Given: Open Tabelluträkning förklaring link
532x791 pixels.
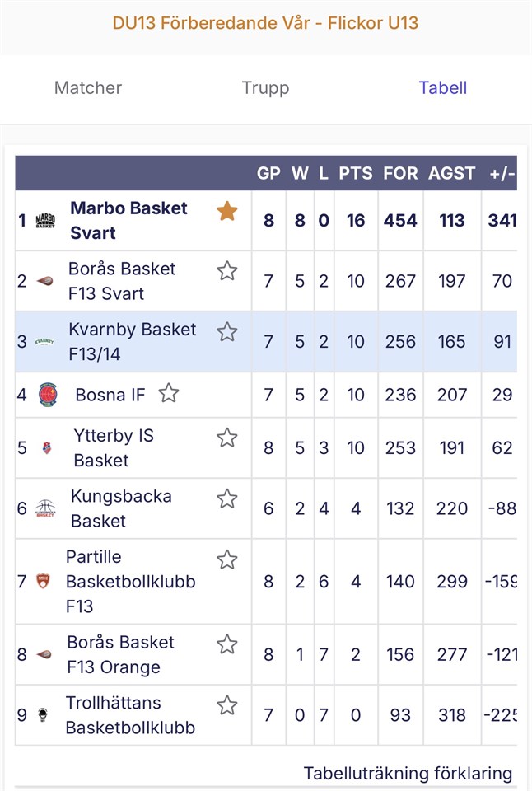Looking at the screenshot, I should pos(408,774).
